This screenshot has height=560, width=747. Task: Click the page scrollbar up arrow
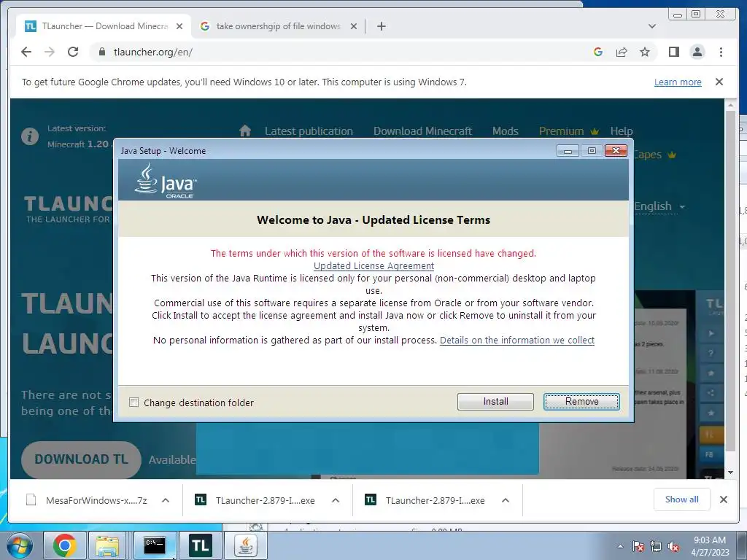click(730, 104)
